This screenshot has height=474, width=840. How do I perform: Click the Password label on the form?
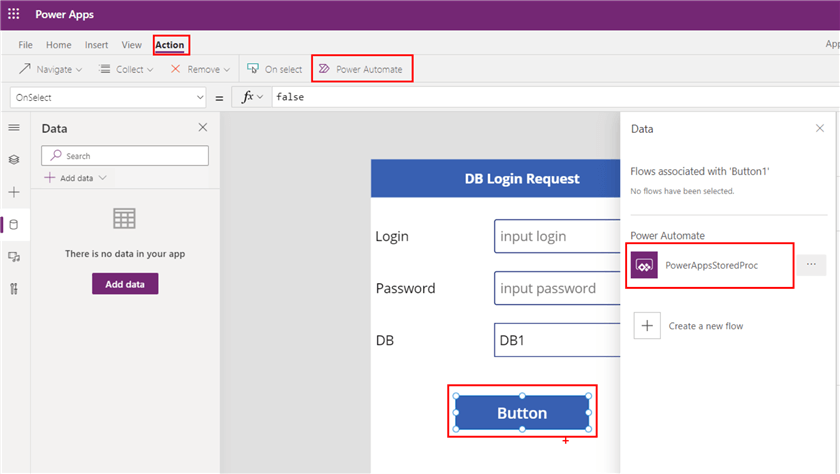tap(406, 288)
